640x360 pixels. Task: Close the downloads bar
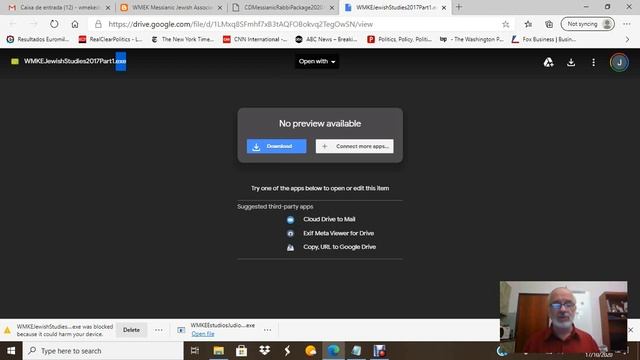(631, 329)
